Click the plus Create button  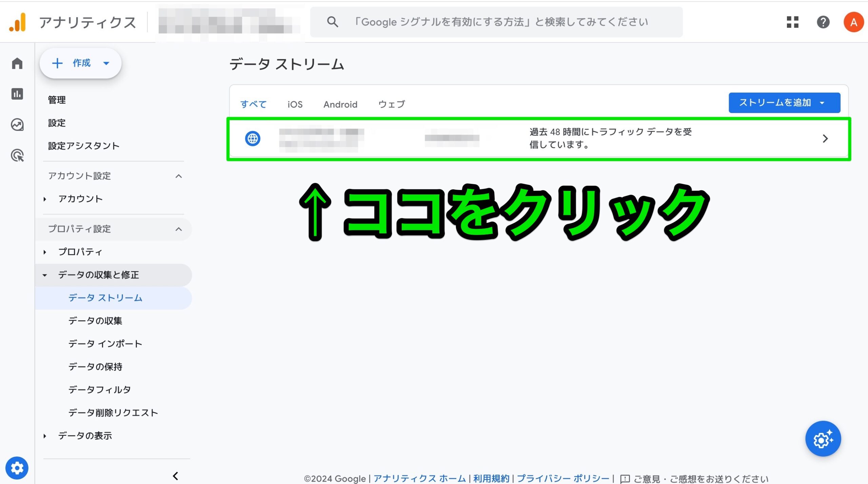[81, 63]
